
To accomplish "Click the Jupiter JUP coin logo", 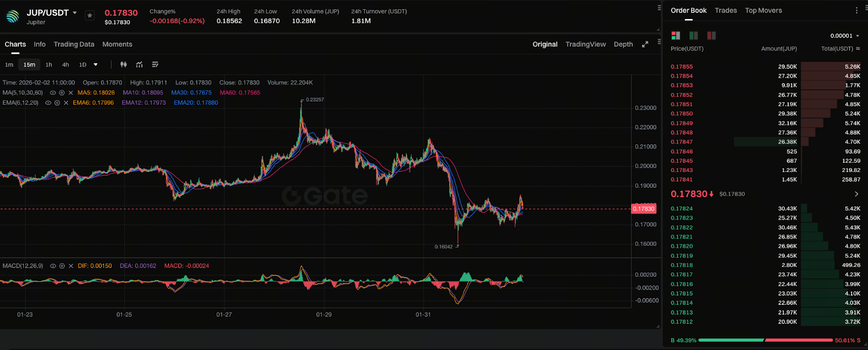I will tap(12, 16).
